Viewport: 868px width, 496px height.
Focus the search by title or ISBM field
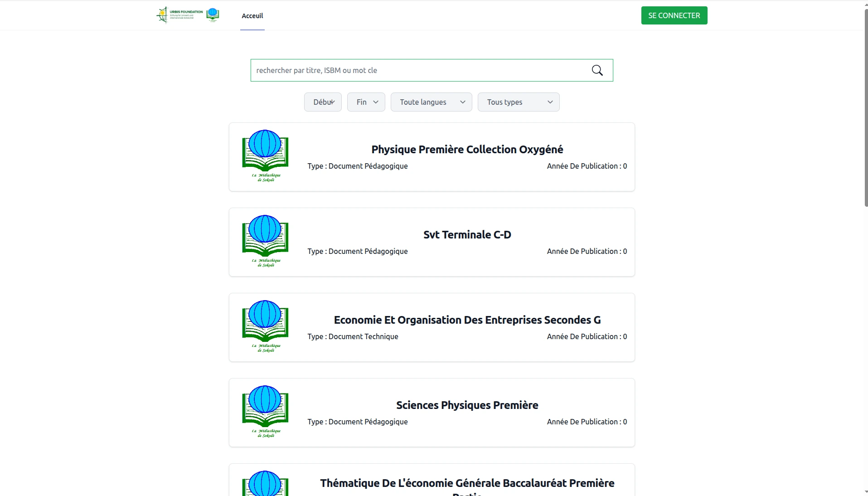pos(417,70)
